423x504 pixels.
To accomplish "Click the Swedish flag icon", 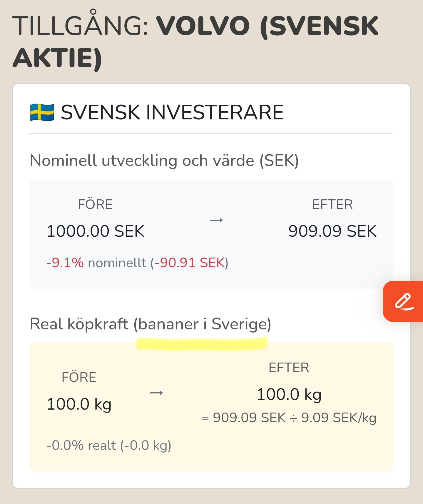I will pyautogui.click(x=42, y=112).
